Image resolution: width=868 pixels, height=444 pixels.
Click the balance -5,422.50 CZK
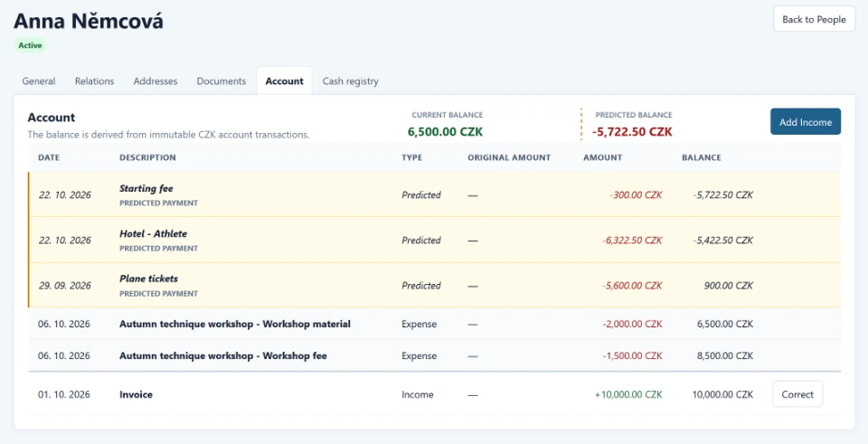coord(723,241)
